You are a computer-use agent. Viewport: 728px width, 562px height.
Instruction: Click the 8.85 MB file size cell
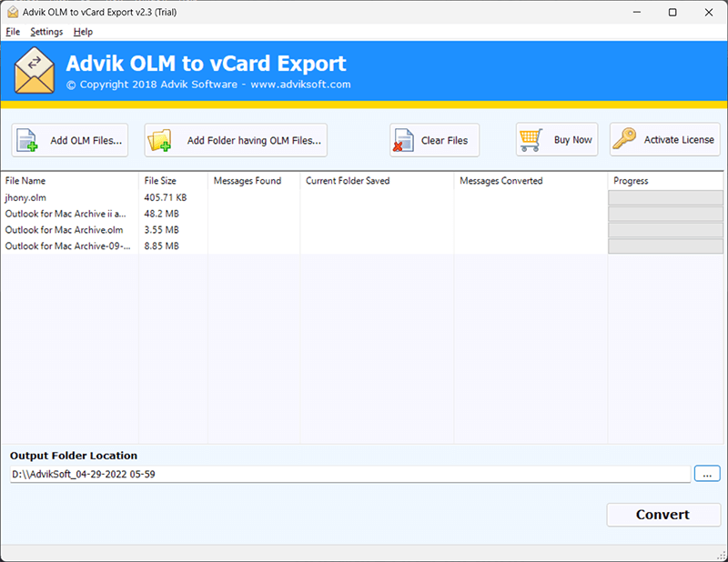click(x=162, y=246)
